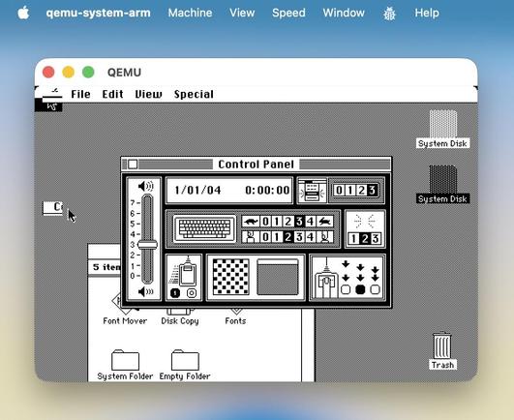Set key repeat rate to 0
The height and width of the screenshot is (420, 514).
tap(266, 222)
